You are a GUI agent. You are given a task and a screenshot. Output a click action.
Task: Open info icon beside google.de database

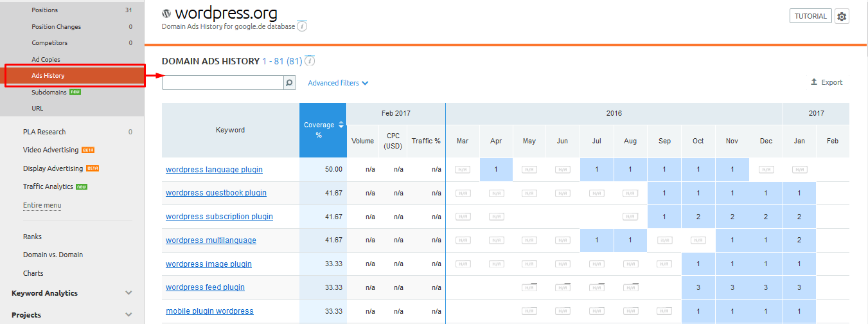pos(302,26)
